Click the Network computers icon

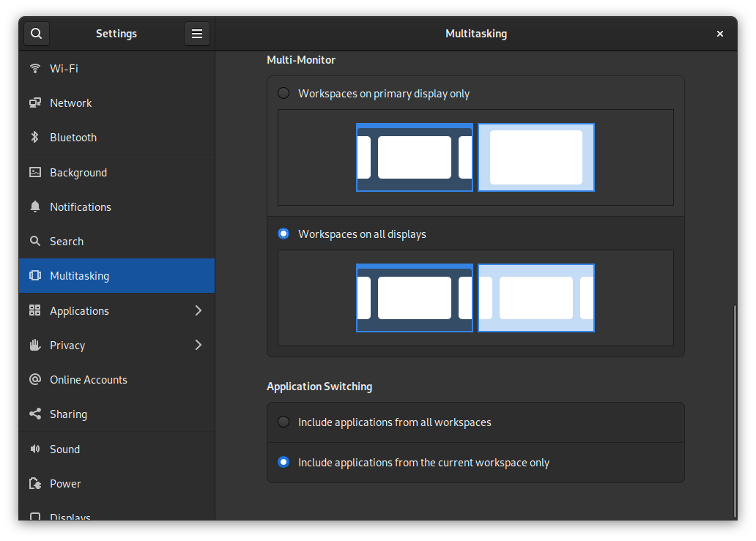point(34,102)
